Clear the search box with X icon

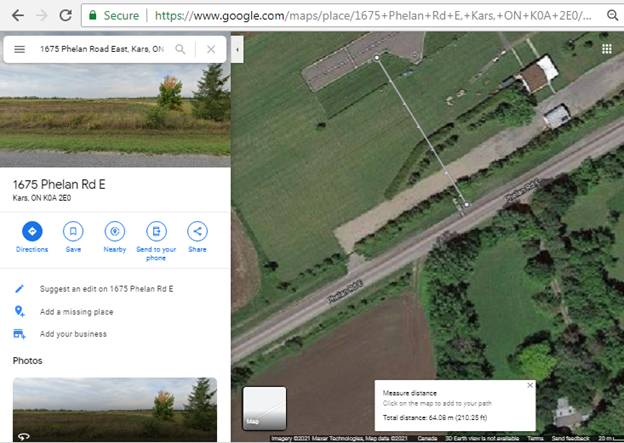click(x=210, y=49)
